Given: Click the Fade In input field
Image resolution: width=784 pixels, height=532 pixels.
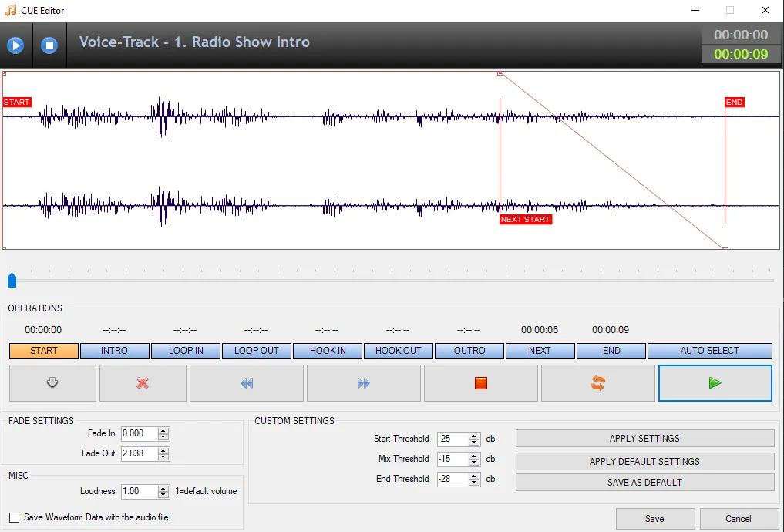Looking at the screenshot, I should tap(140, 433).
